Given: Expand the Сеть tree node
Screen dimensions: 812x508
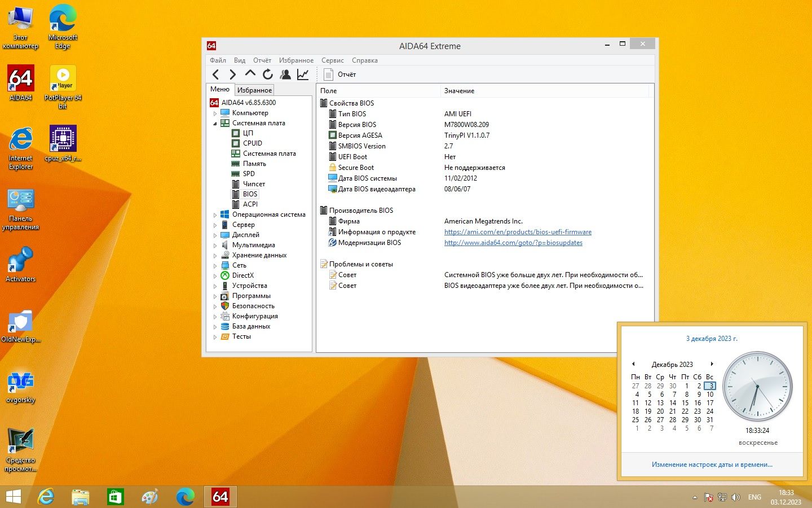Looking at the screenshot, I should click(215, 266).
